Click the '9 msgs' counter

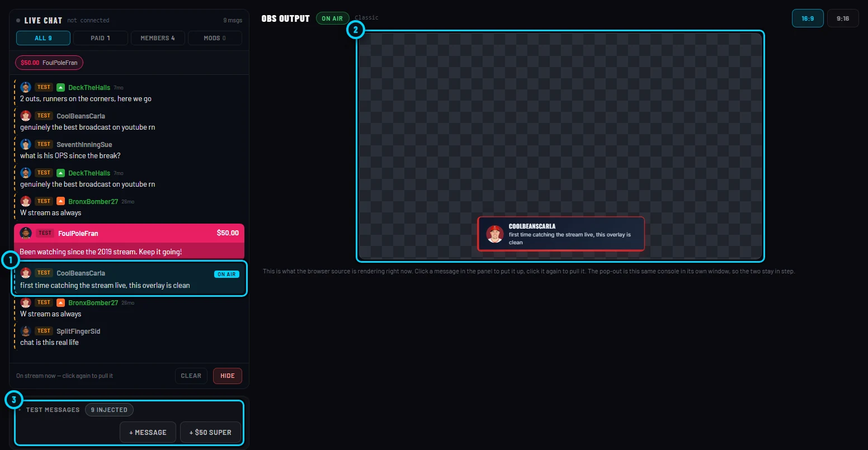(x=233, y=21)
